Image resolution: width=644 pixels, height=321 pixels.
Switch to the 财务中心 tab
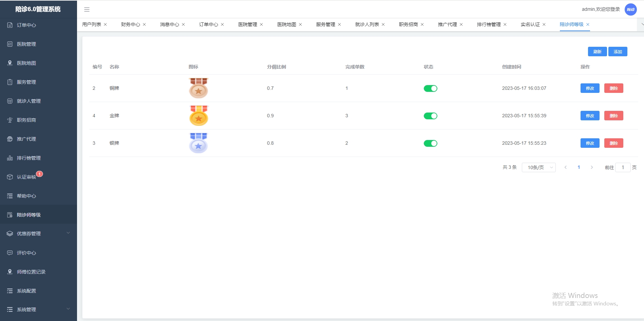tap(131, 24)
